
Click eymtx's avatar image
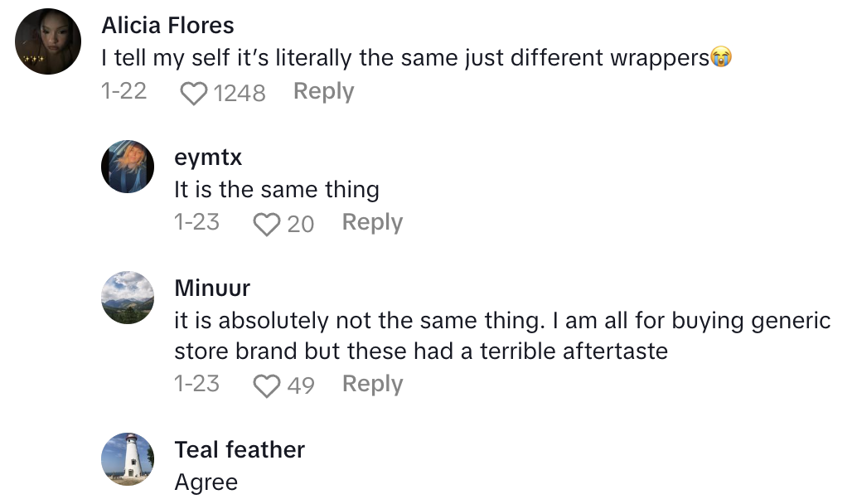tap(128, 167)
